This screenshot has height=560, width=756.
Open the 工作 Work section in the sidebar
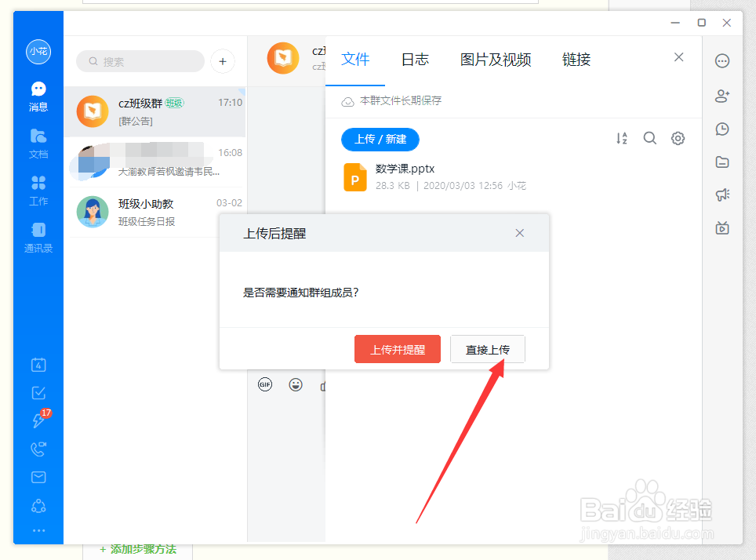tap(38, 190)
